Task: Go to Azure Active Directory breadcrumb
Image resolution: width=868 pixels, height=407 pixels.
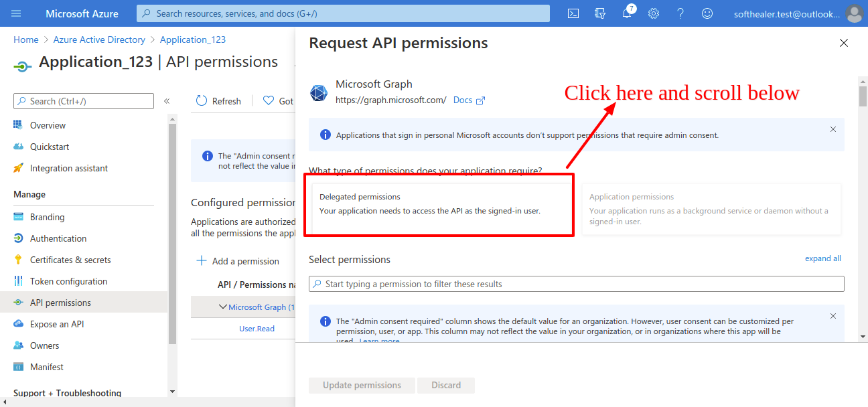Action: (99, 39)
